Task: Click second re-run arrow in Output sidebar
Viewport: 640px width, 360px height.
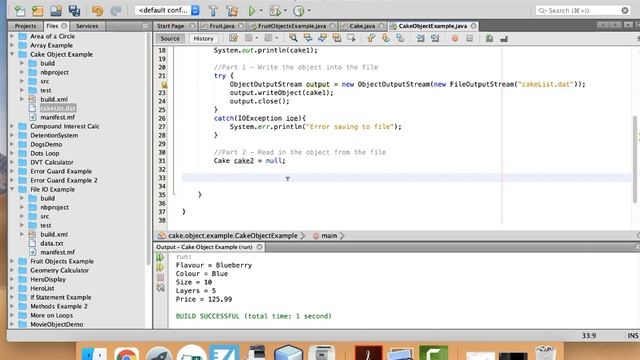Action: (x=160, y=267)
